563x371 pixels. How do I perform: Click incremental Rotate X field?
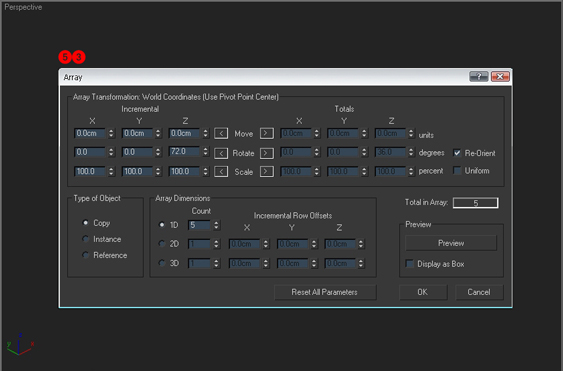[x=90, y=152]
